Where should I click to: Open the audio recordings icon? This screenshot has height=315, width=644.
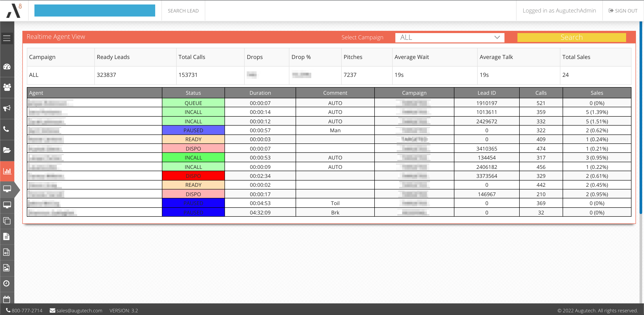pyautogui.click(x=7, y=252)
